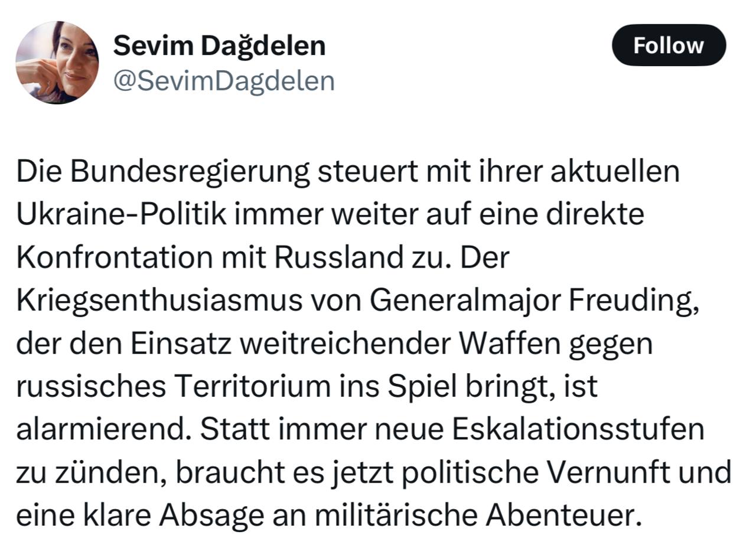
Task: Click the @SevimDagdelen handle
Action: [224, 80]
